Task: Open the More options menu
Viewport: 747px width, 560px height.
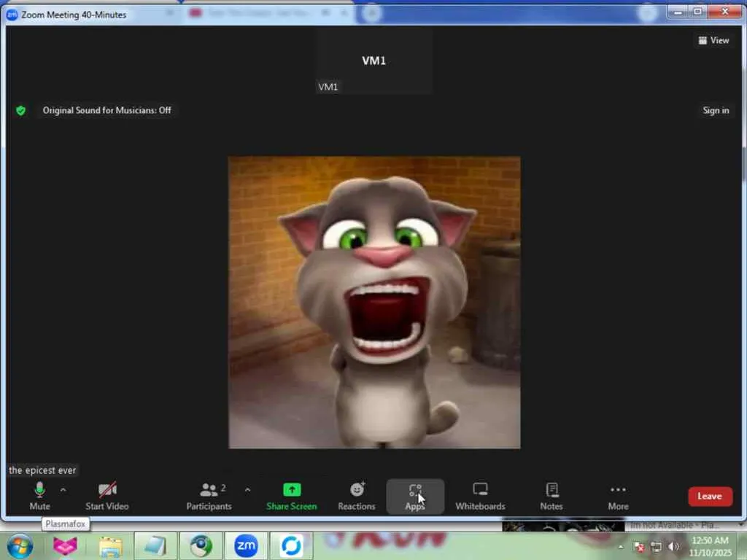Action: tap(618, 496)
